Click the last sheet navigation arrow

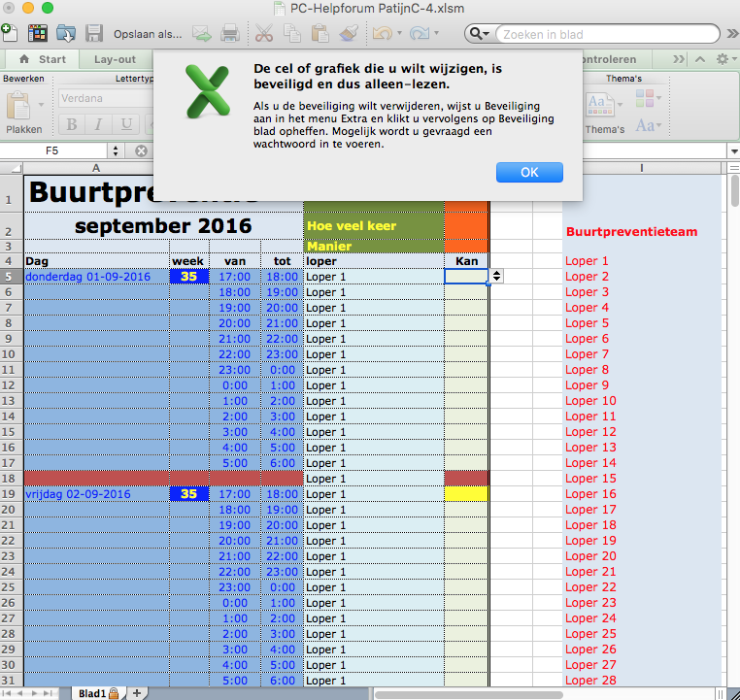click(48, 693)
